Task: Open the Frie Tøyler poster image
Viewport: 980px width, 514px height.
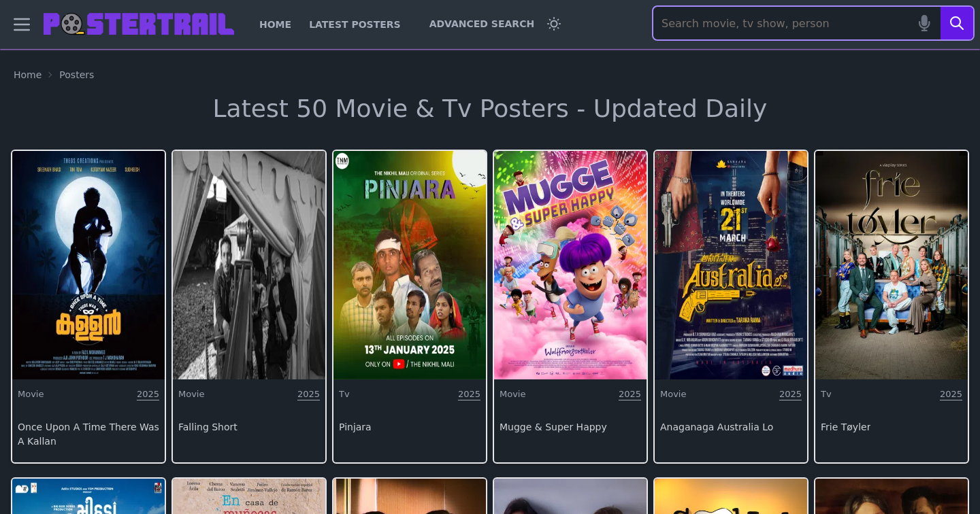Action: (x=892, y=265)
